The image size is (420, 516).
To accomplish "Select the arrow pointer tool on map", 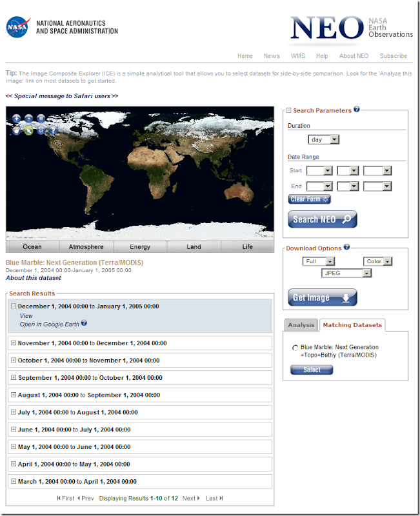I will click(x=28, y=131).
